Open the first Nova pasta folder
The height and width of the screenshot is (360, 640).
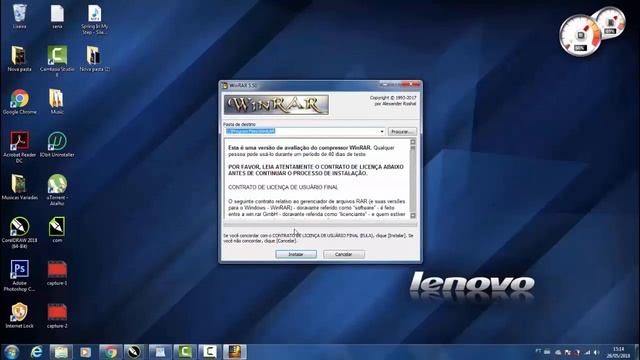(19, 58)
